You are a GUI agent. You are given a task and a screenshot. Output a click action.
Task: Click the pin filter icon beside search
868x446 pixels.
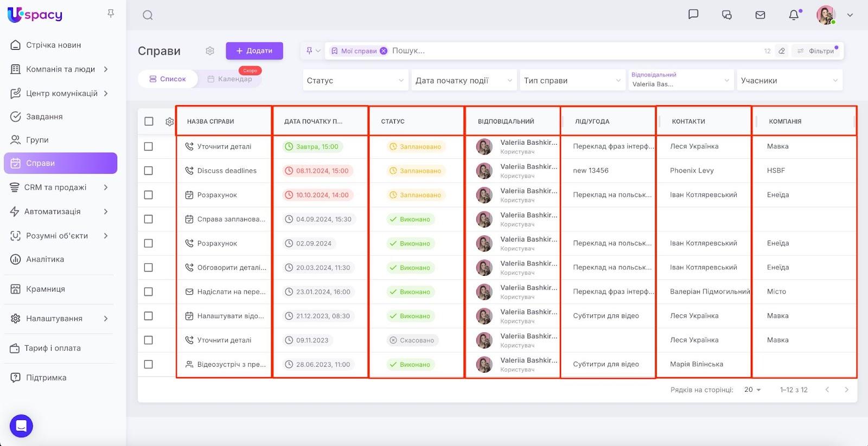309,50
